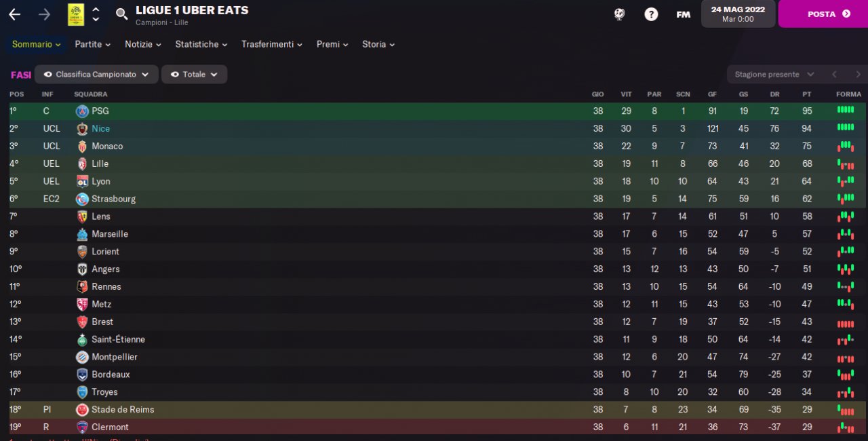The height and width of the screenshot is (441, 868).
Task: Click the Marseille club badge
Action: (82, 234)
